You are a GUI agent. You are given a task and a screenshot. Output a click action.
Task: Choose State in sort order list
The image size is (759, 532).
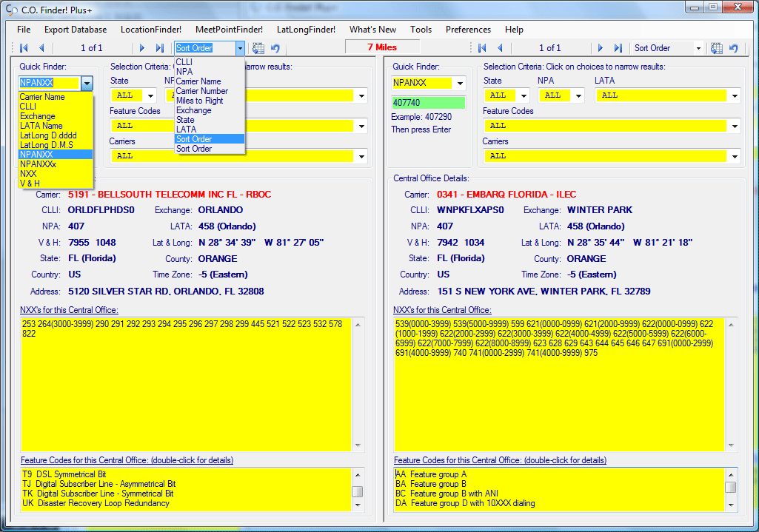[210, 119]
